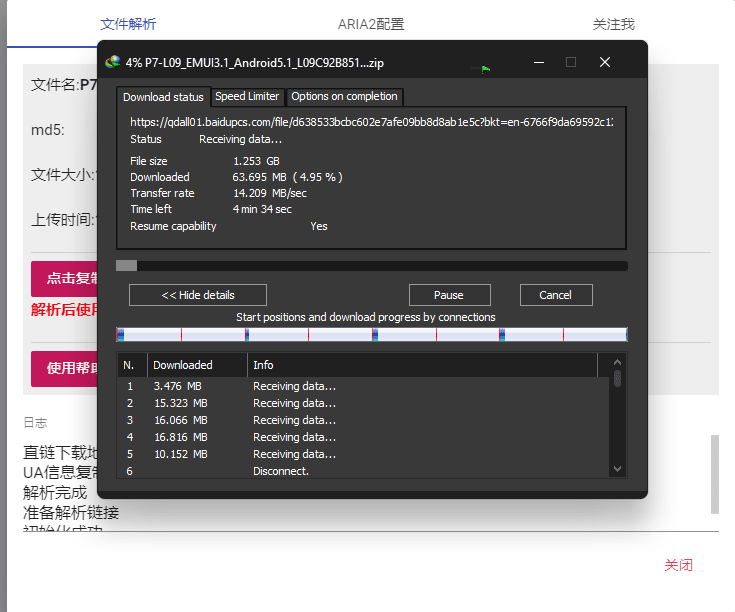735x612 pixels.
Task: Cancel the download in progress
Action: point(555,295)
